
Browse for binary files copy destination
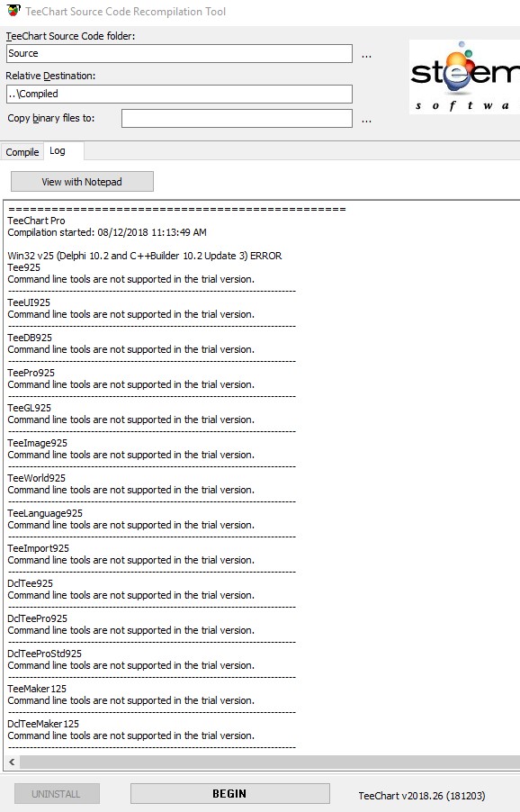click(x=366, y=120)
